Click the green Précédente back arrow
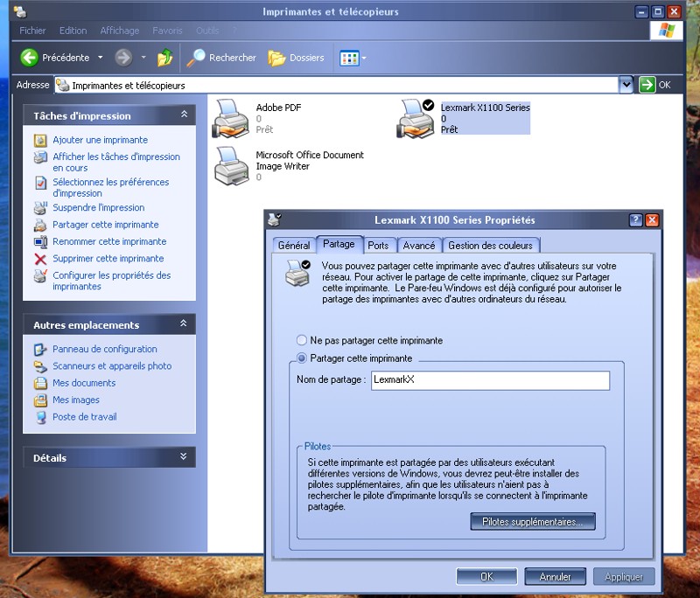The image size is (700, 598). click(x=30, y=58)
